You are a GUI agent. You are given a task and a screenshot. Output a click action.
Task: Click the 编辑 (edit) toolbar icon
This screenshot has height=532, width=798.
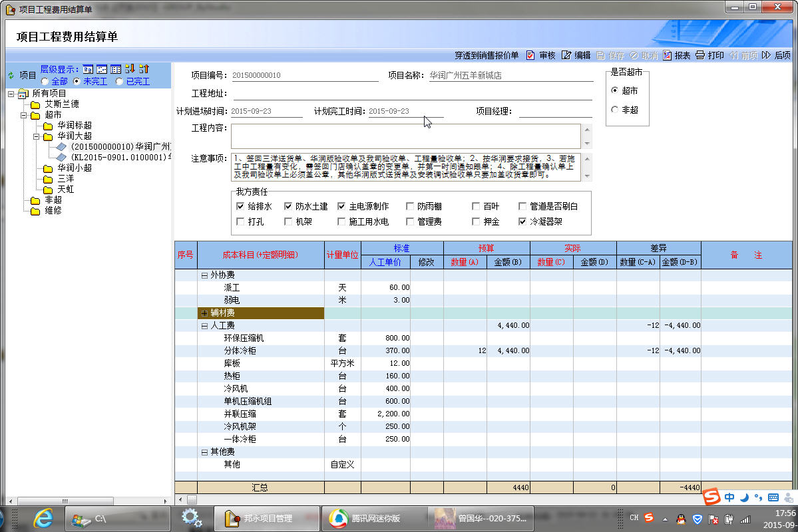click(x=566, y=55)
